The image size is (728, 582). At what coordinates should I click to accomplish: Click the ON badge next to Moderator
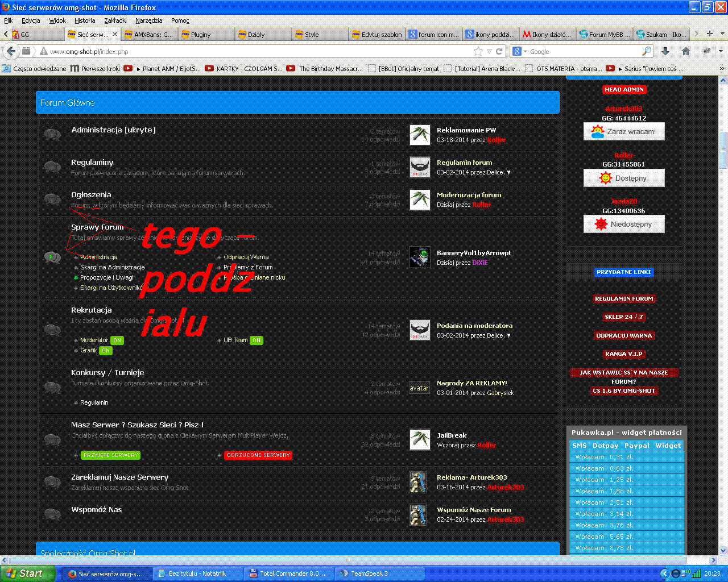pos(117,340)
